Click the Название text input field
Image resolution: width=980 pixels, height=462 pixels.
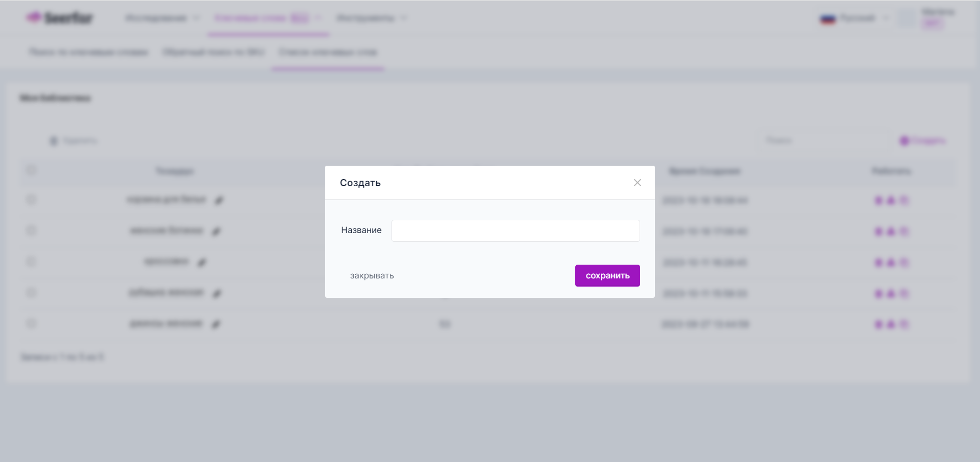coord(516,230)
